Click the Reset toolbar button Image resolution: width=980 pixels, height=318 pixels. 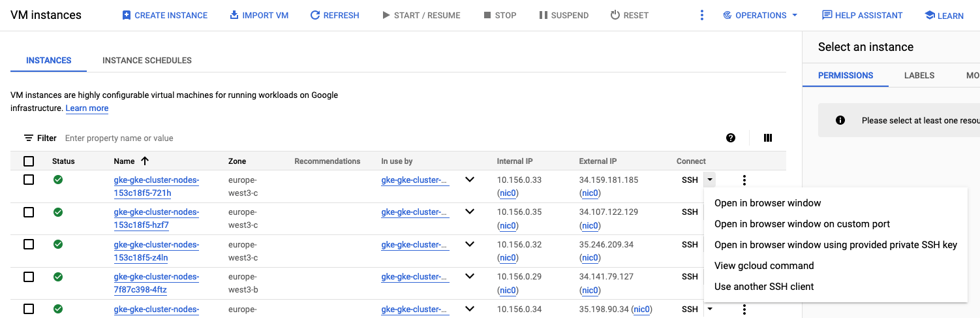tap(629, 15)
